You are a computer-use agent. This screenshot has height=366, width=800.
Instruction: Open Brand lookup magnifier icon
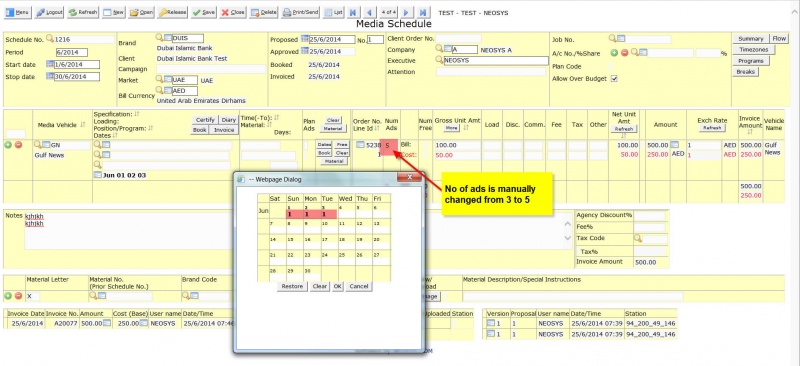click(159, 38)
